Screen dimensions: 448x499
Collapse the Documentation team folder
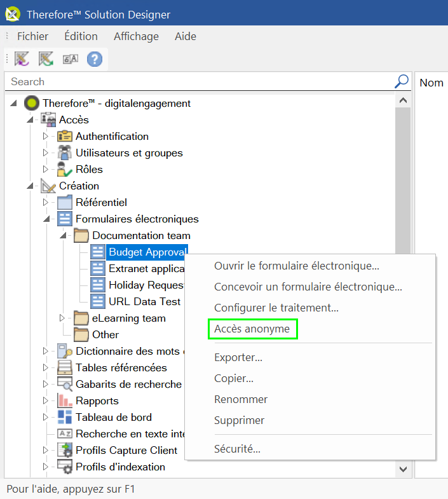[x=63, y=235]
